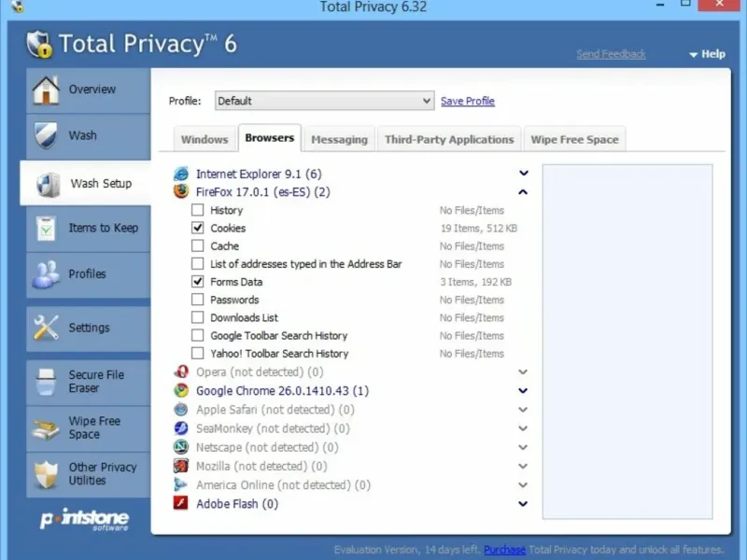Viewport: 747px width, 560px height.
Task: Click the '19 Items, 512 KB' Cookies value
Action: coord(478,228)
